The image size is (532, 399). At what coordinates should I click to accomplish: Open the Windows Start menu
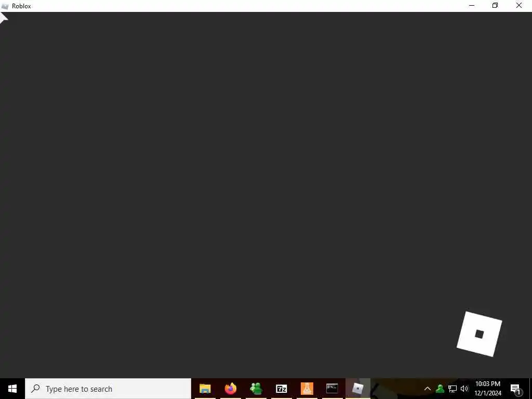point(12,389)
